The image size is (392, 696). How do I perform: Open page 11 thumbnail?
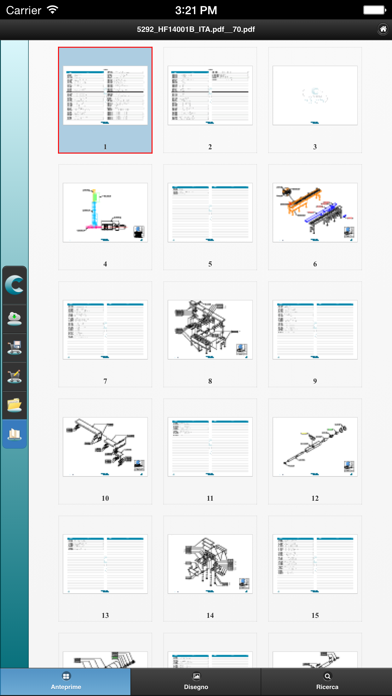[210, 451]
